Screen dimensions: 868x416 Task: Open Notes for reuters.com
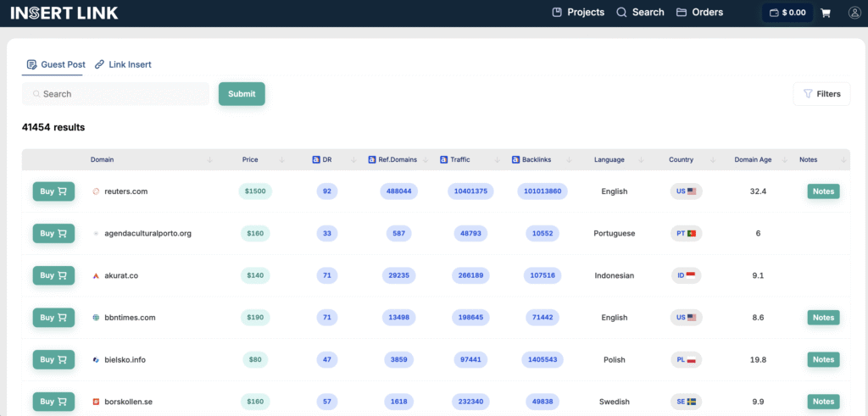[823, 191]
